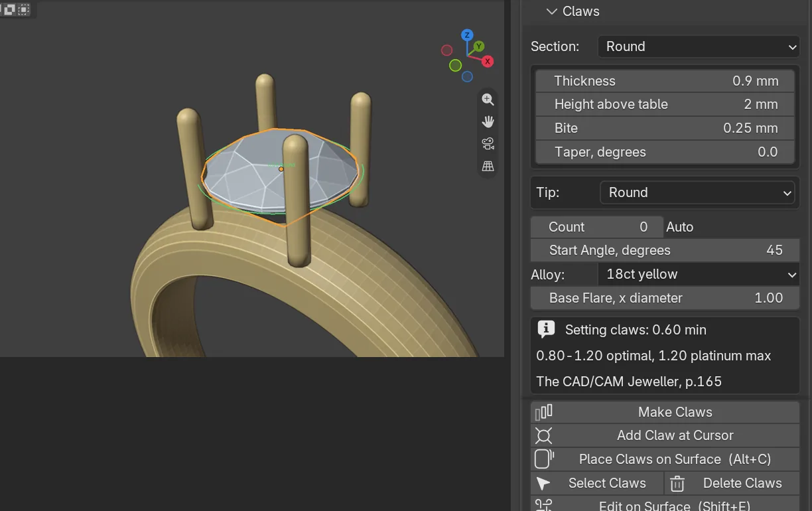812x511 pixels.
Task: Click the pan view hand icon
Action: pos(488,121)
